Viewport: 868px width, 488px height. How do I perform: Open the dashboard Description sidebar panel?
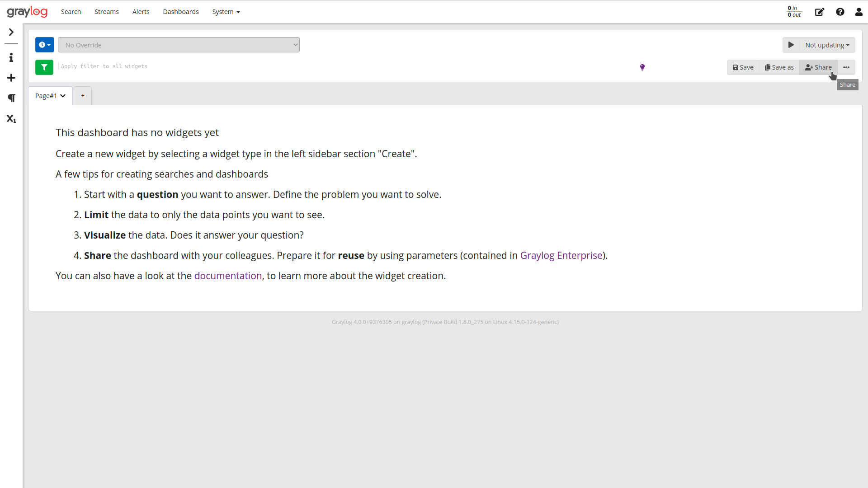coord(11,57)
